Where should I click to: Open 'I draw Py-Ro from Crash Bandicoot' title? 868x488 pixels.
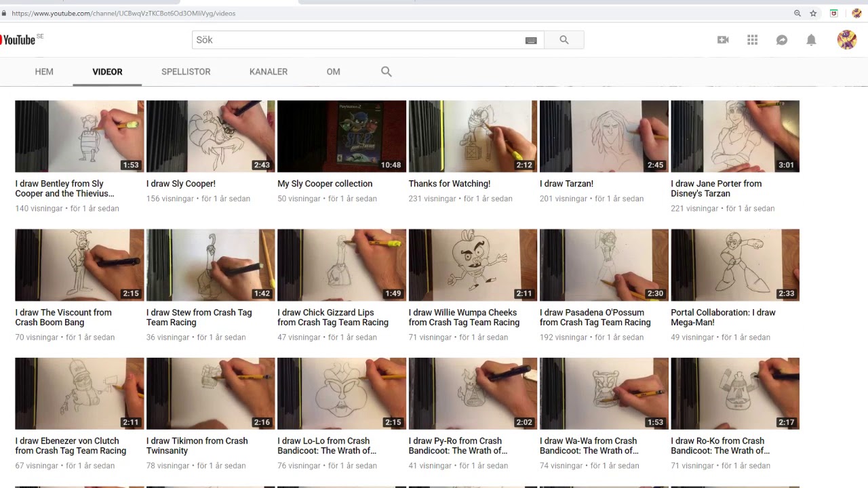click(458, 446)
